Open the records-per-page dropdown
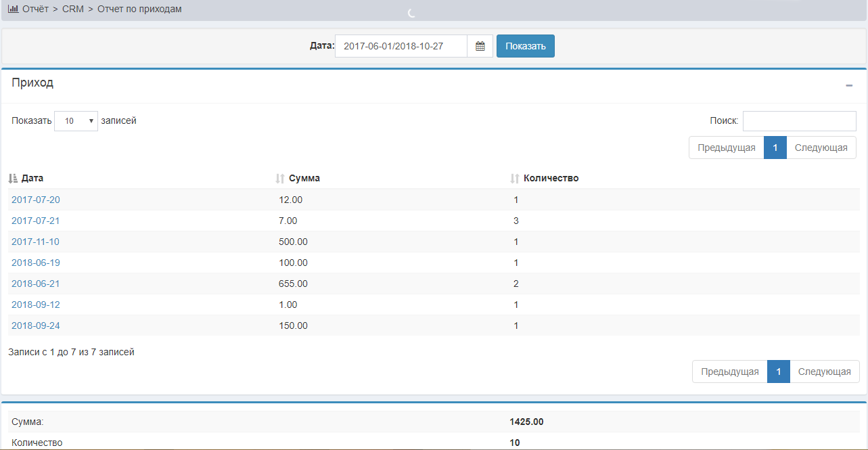The image size is (868, 450). tap(76, 121)
